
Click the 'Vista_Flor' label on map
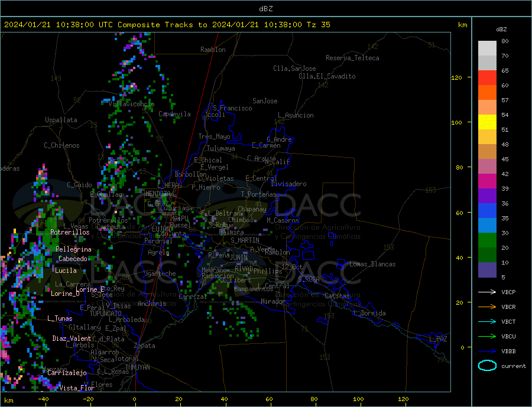[77, 388]
